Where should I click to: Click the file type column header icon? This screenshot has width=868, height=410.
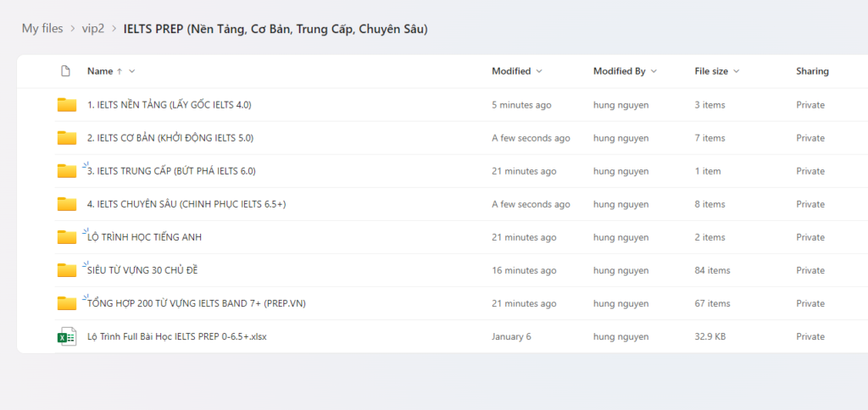(x=65, y=71)
